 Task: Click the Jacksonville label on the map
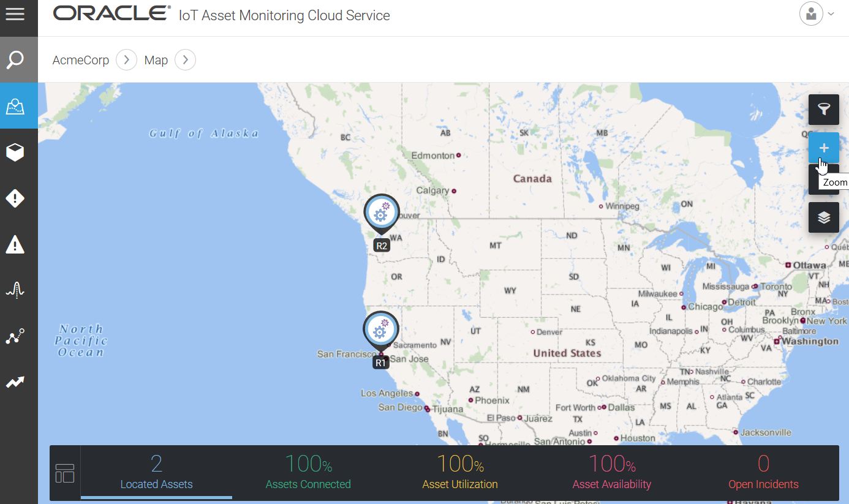click(766, 432)
